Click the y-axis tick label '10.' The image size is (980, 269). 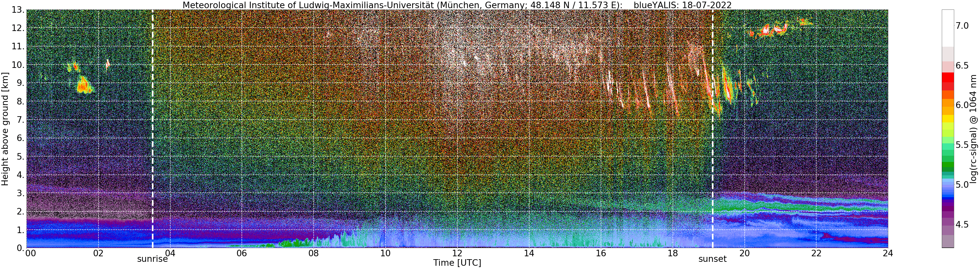18,65
